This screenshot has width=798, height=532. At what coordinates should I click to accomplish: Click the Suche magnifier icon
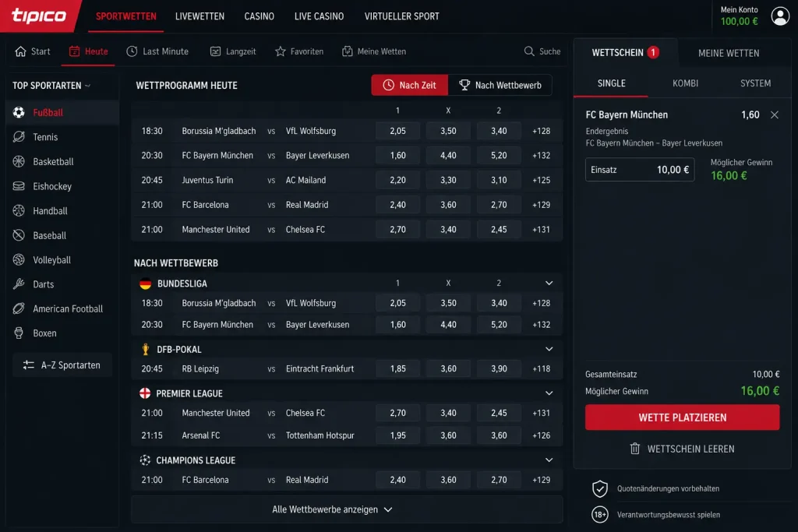(529, 51)
